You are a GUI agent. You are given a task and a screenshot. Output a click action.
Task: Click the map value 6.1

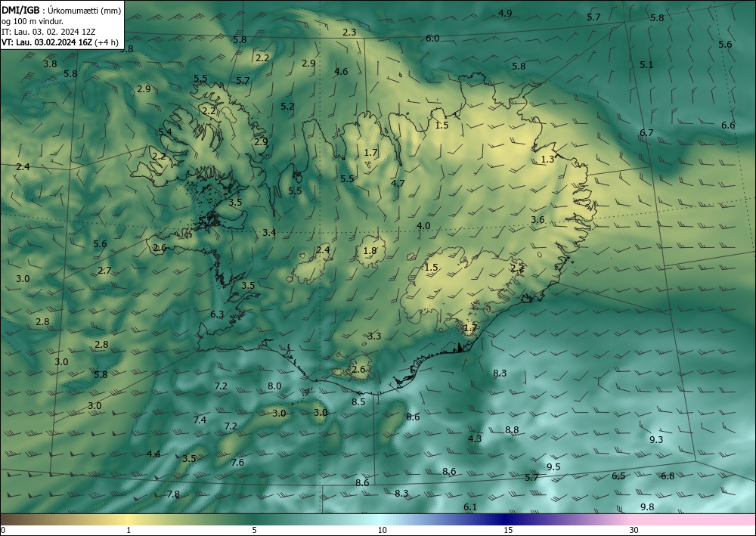tap(470, 507)
